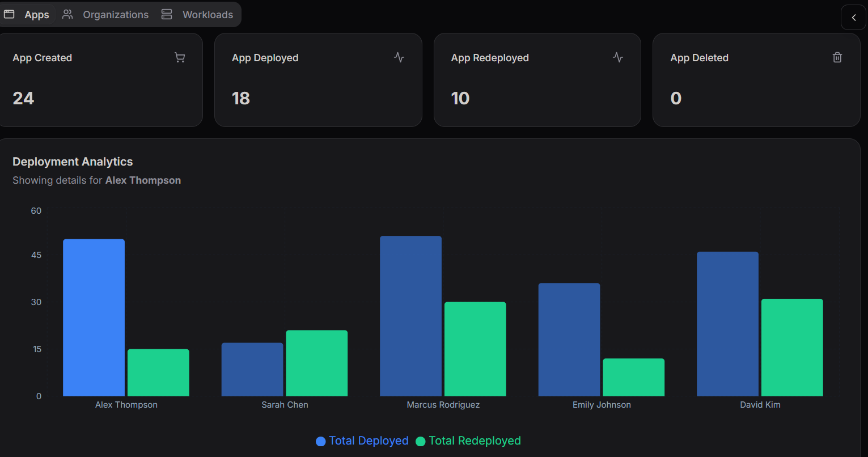Collapse panel with the left chevron button
The image size is (868, 457).
click(853, 18)
